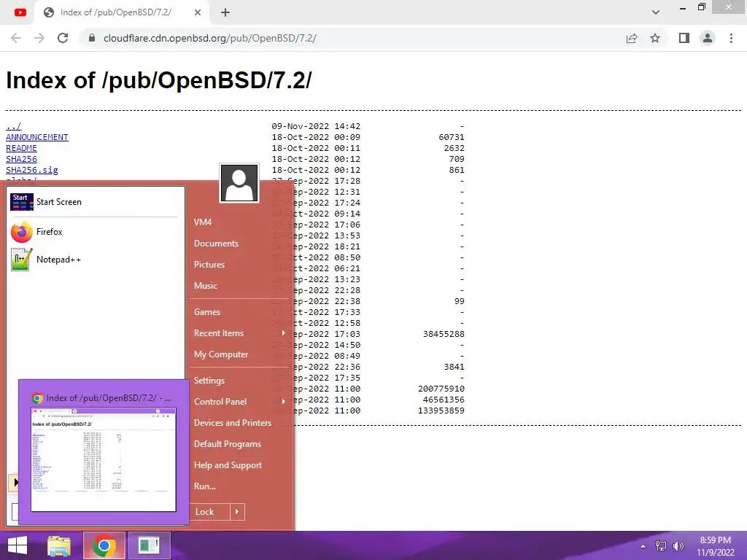The image size is (747, 560).
Task: Open a new browser tab
Action: click(x=225, y=12)
